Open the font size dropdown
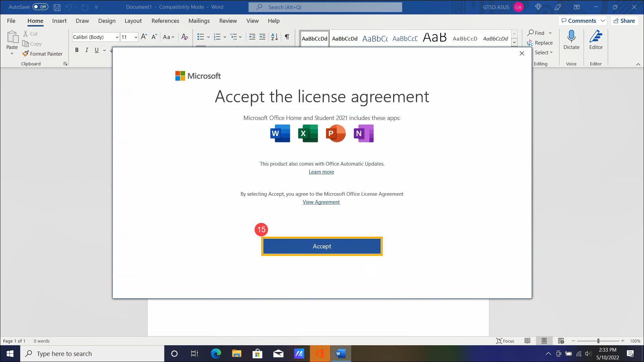The width and height of the screenshot is (644, 362). 136,37
